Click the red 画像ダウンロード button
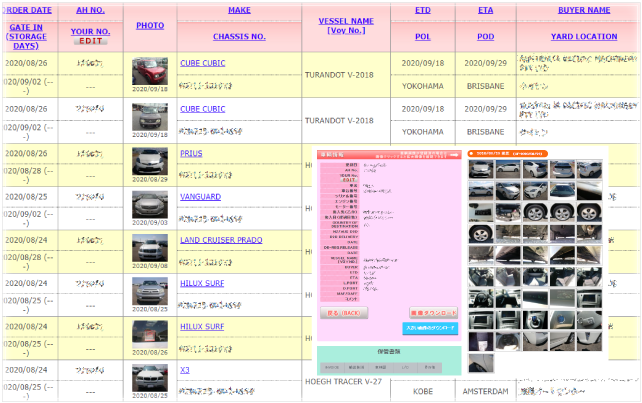The width and height of the screenshot is (642, 403). click(x=434, y=313)
